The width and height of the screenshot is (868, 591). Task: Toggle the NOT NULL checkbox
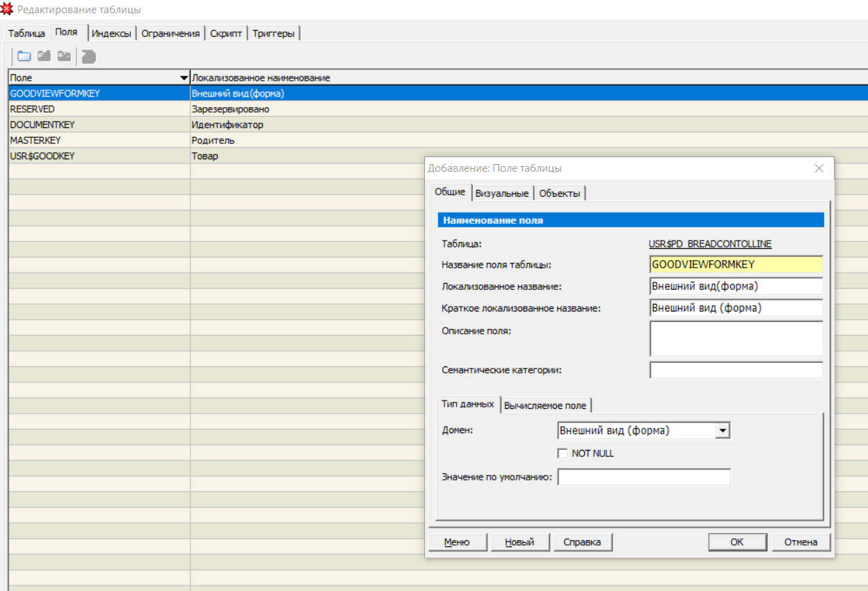click(563, 453)
